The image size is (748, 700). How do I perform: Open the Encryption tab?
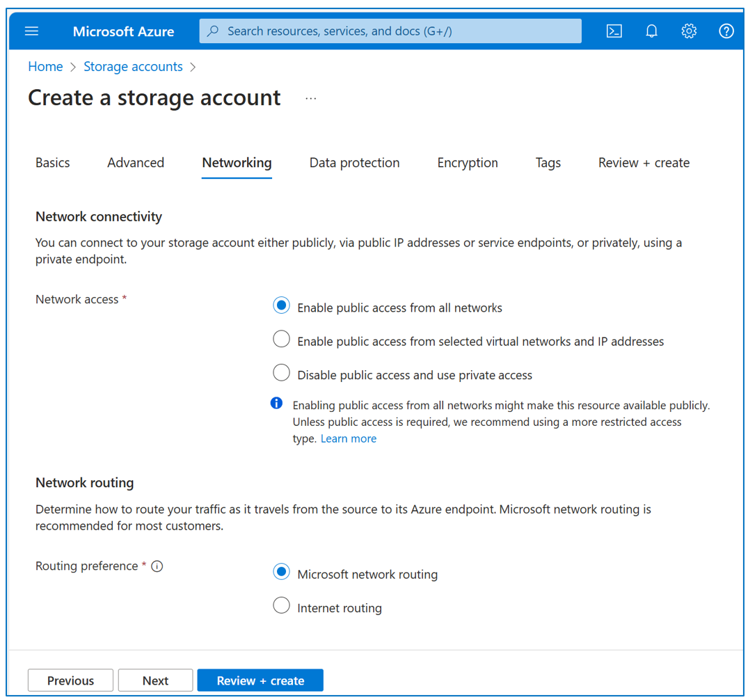click(468, 163)
